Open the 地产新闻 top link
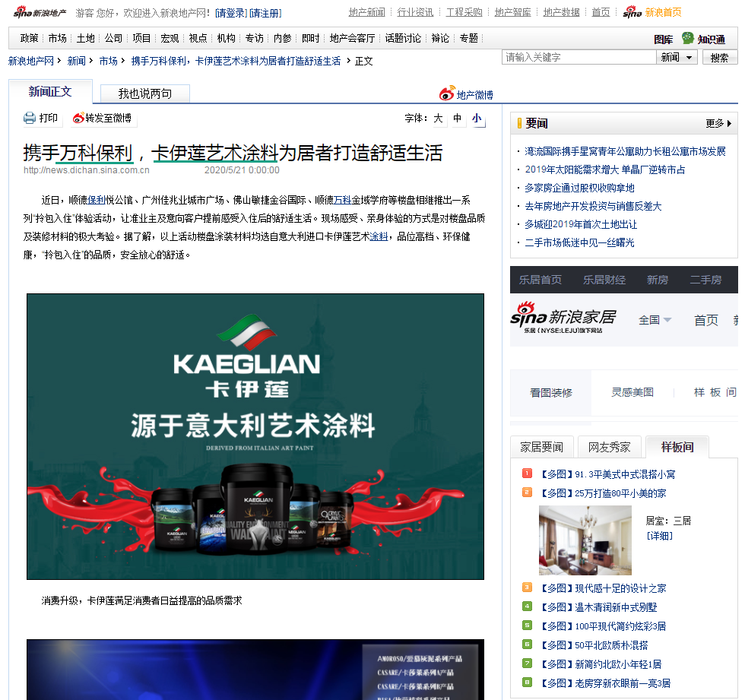 point(366,12)
